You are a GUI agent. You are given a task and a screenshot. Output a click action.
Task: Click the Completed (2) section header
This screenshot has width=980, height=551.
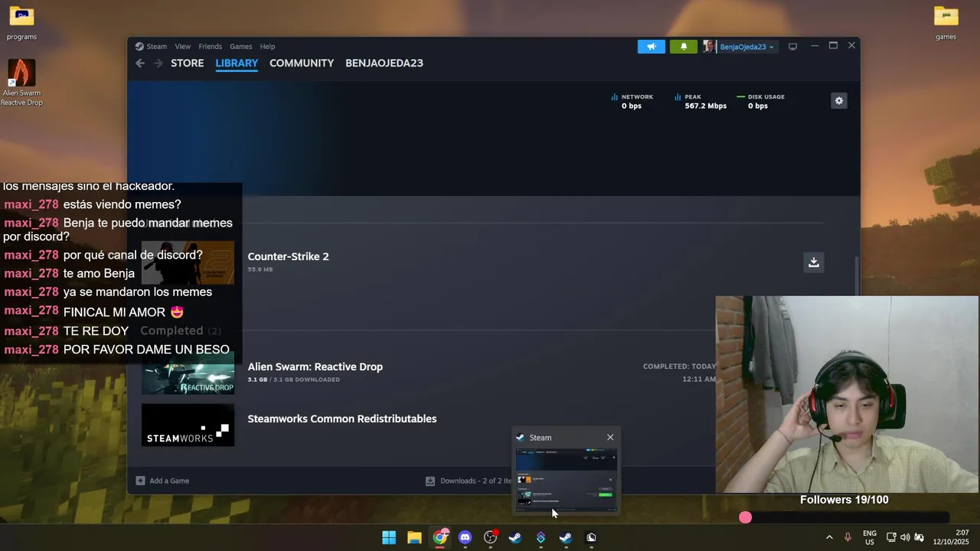[x=181, y=331]
